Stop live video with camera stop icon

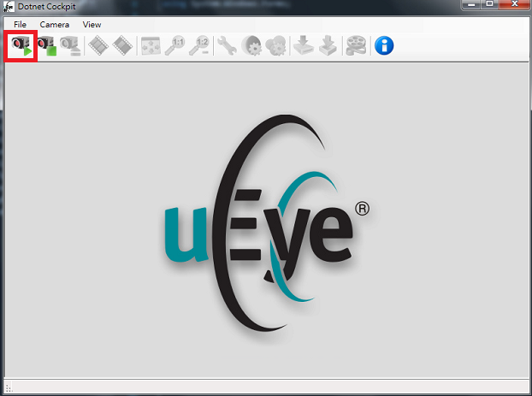point(47,46)
